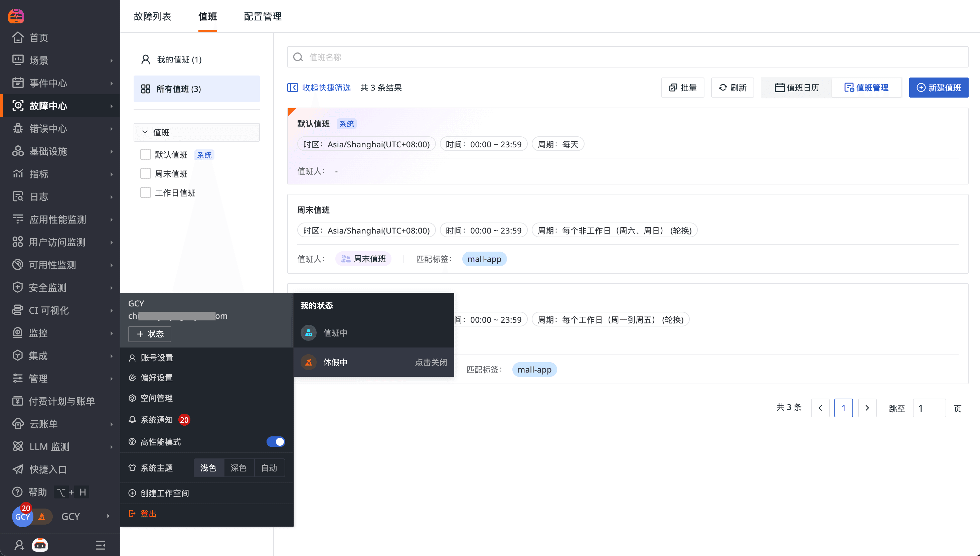Image resolution: width=980 pixels, height=556 pixels.
Task: Select the 深色 system theme option
Action: [238, 468]
